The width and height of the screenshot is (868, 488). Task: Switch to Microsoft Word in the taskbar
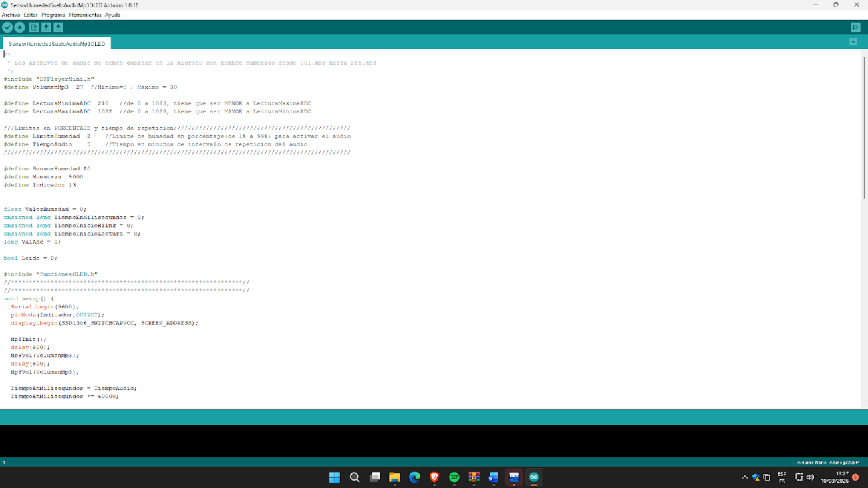[494, 477]
